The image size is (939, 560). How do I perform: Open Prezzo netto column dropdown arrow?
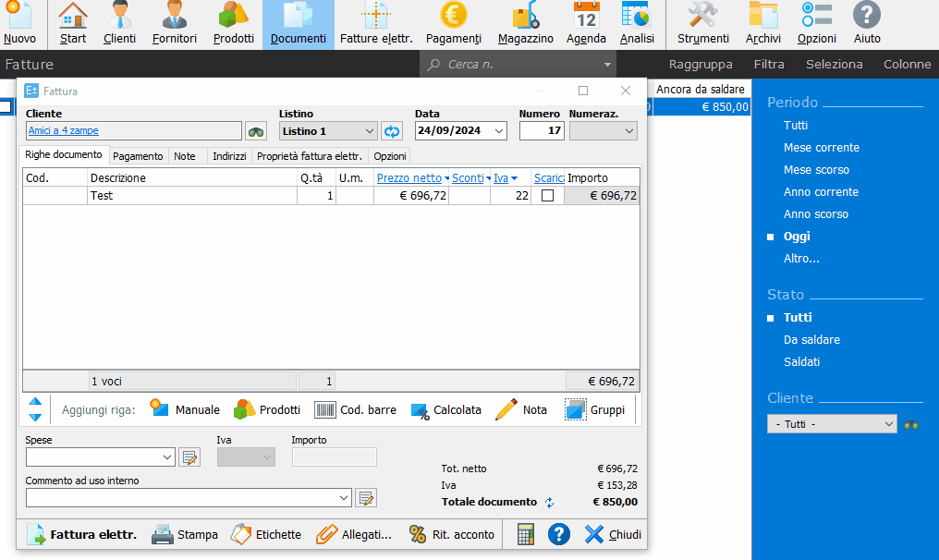[x=446, y=178]
